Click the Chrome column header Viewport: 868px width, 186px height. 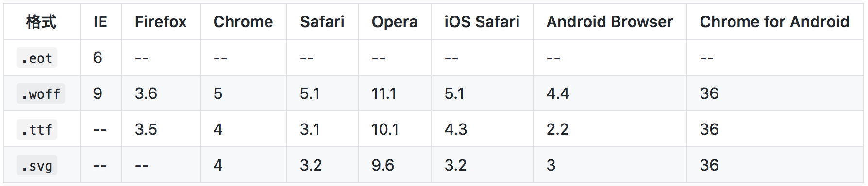click(243, 22)
